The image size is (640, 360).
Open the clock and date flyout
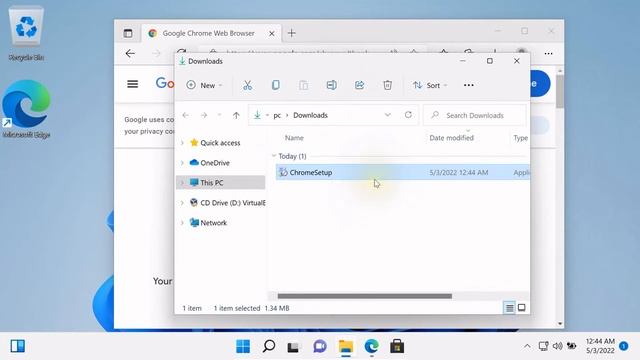click(600, 346)
